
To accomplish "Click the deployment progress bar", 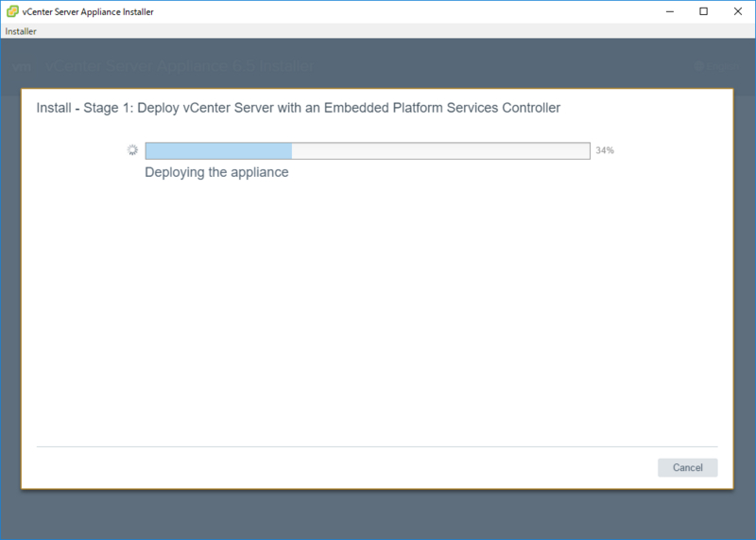I will [x=368, y=150].
